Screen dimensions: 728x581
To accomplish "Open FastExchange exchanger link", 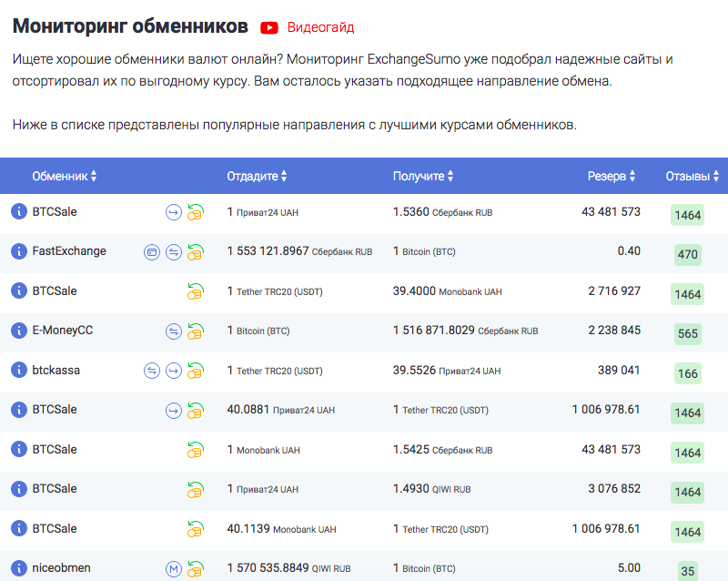I will (69, 251).
